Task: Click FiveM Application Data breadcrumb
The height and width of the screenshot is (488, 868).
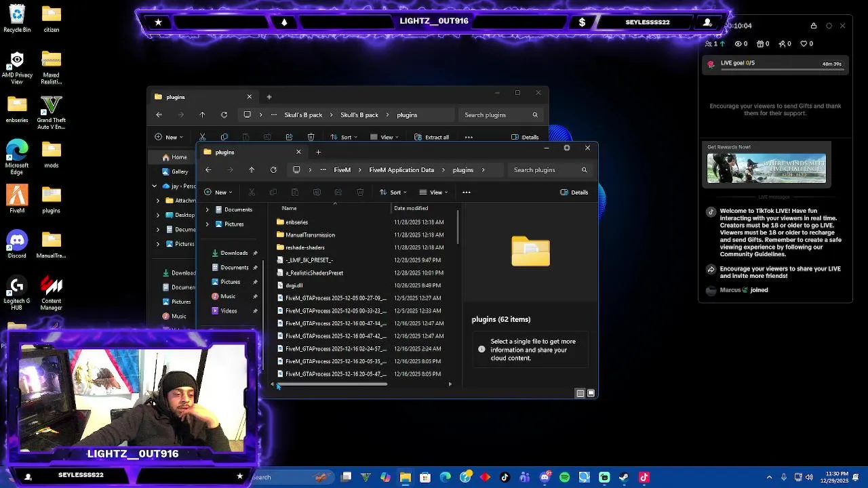Action: [x=401, y=170]
